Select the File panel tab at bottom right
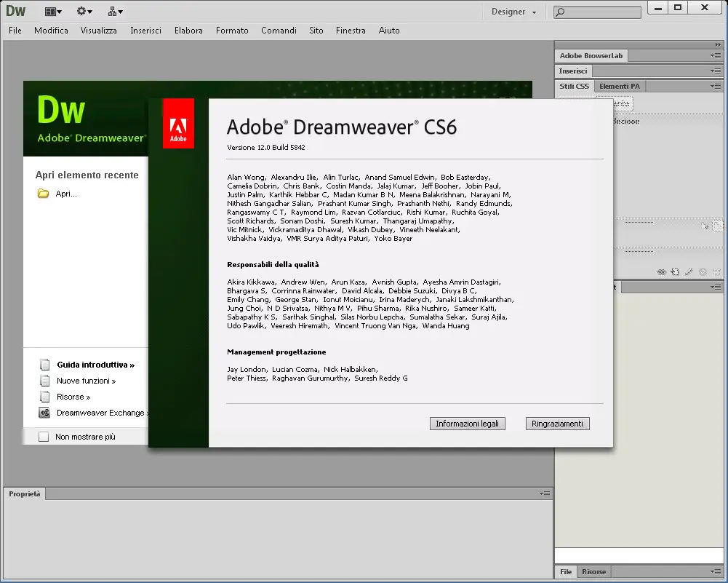This screenshot has height=583, width=728. 566,571
